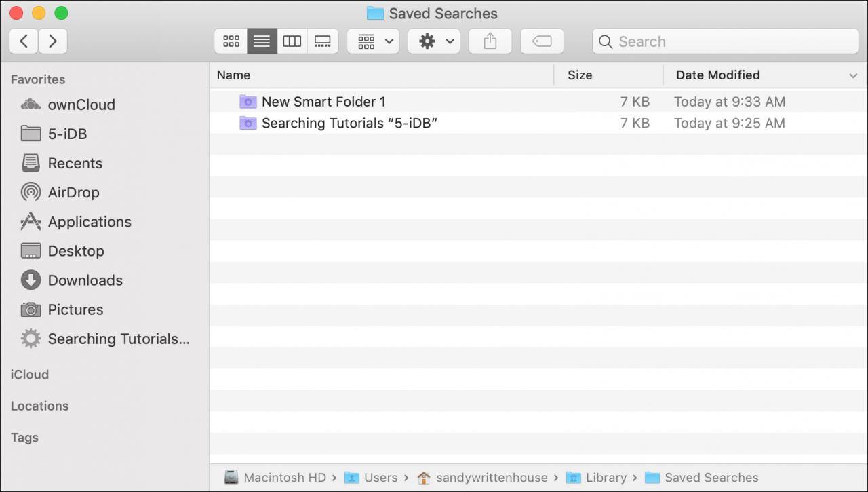Sort by the Size column header
The height and width of the screenshot is (492, 868).
(580, 75)
